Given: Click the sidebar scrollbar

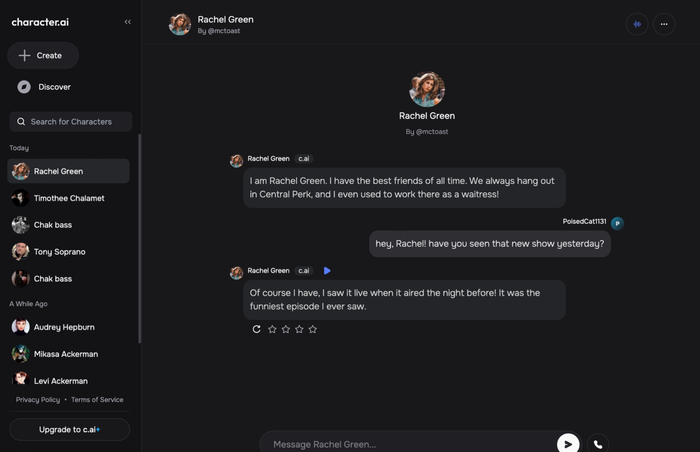Looking at the screenshot, I should tap(140, 240).
